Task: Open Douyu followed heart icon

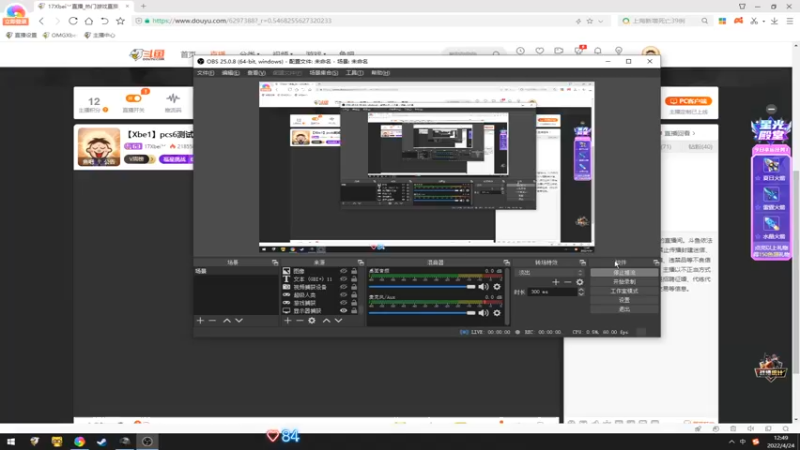Action: (x=539, y=51)
